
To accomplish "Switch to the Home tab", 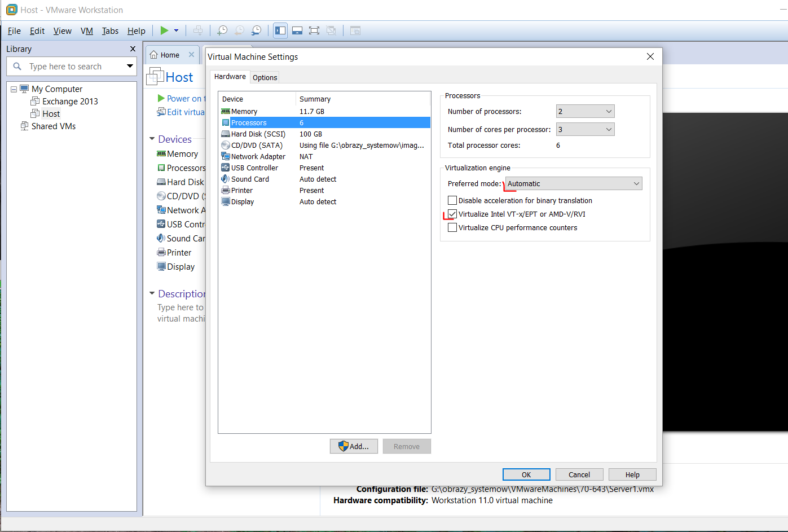I will tap(170, 55).
